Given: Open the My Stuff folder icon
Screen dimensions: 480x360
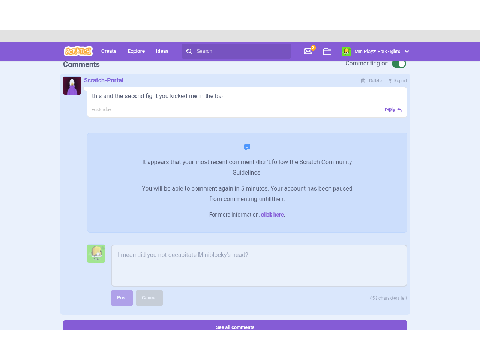Looking at the screenshot, I should point(327,51).
